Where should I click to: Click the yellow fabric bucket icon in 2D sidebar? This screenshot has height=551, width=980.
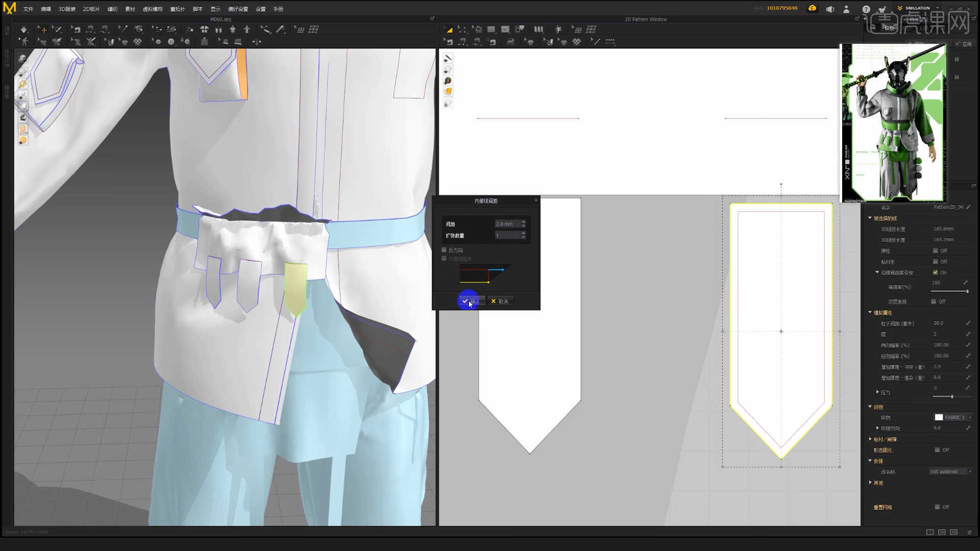(x=448, y=91)
